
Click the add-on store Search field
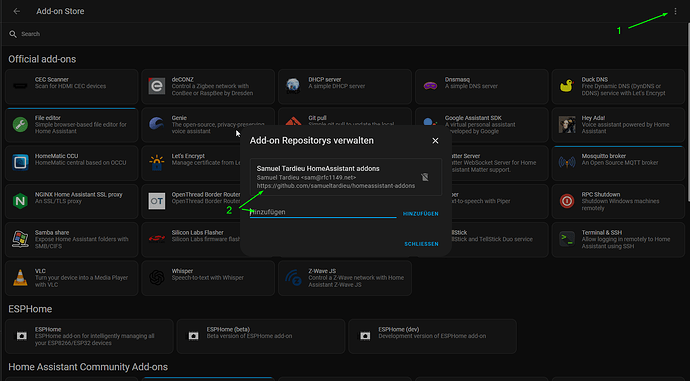coord(343,34)
